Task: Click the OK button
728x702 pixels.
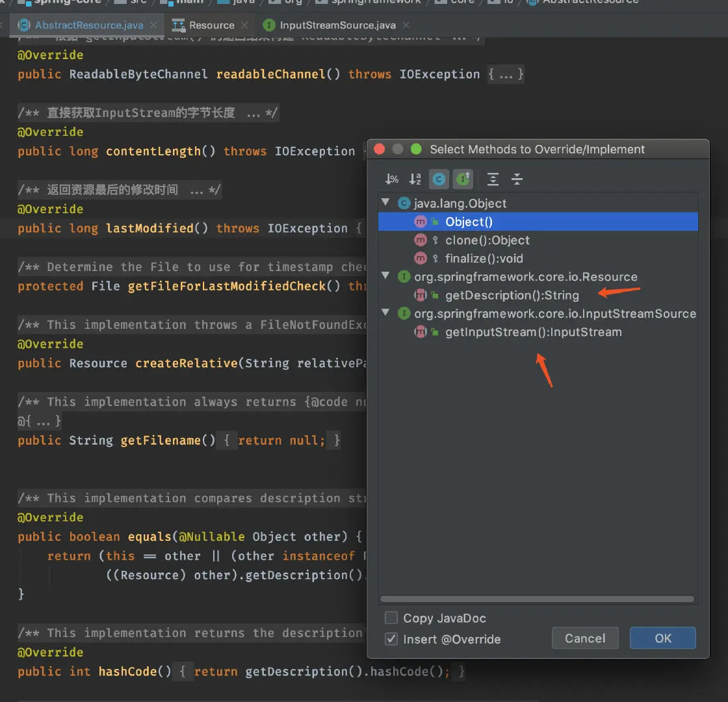Action: [663, 638]
